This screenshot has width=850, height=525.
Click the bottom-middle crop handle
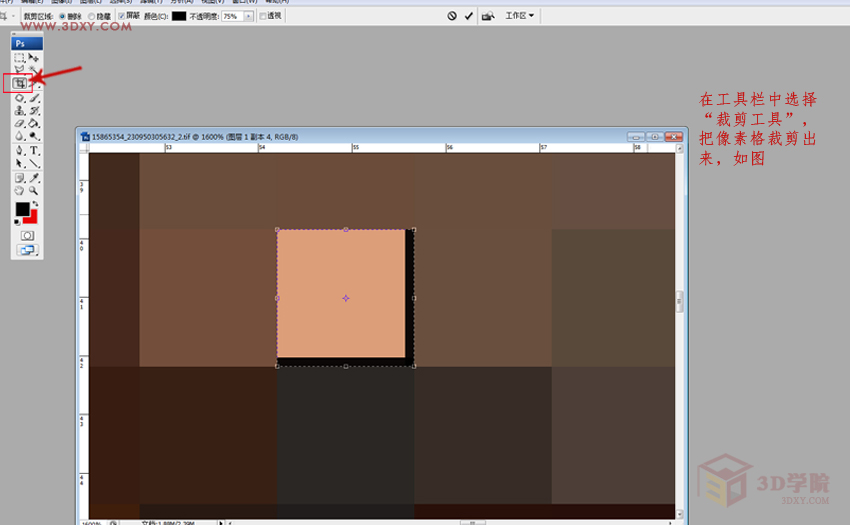coord(346,367)
